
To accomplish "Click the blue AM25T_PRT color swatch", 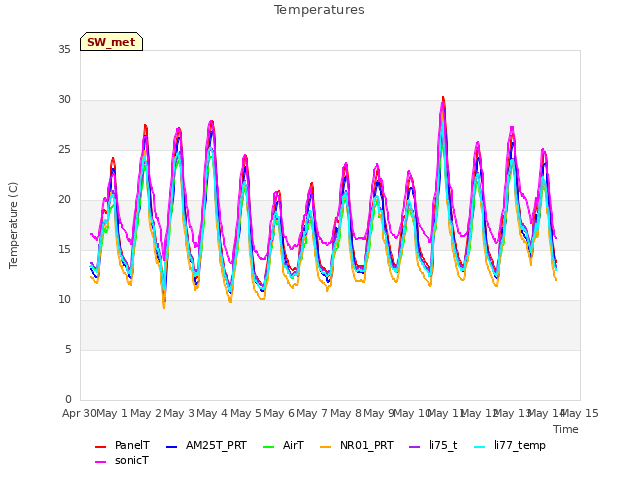I will click(x=171, y=447).
